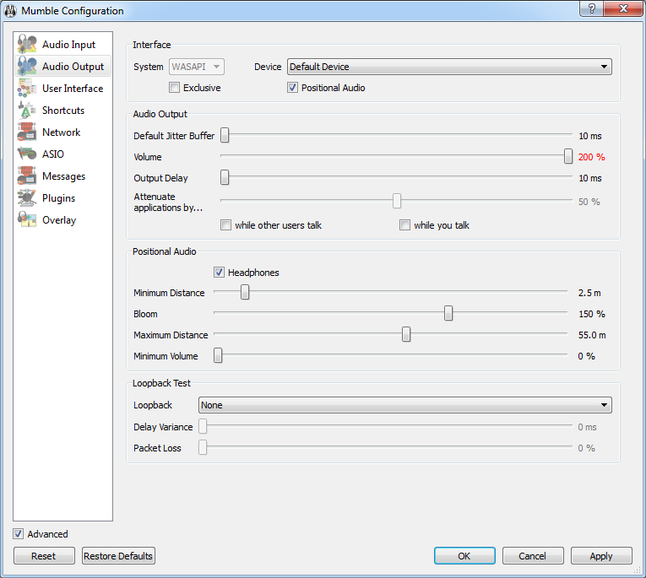Image resolution: width=646 pixels, height=578 pixels.
Task: Toggle the Headphones checkbox
Action: click(x=219, y=272)
